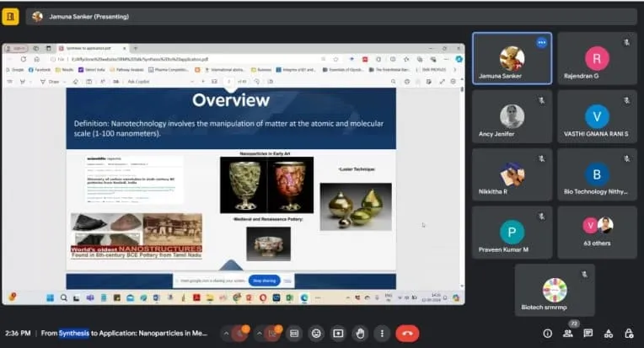Open Windows Start in shared taskbar

[50, 298]
